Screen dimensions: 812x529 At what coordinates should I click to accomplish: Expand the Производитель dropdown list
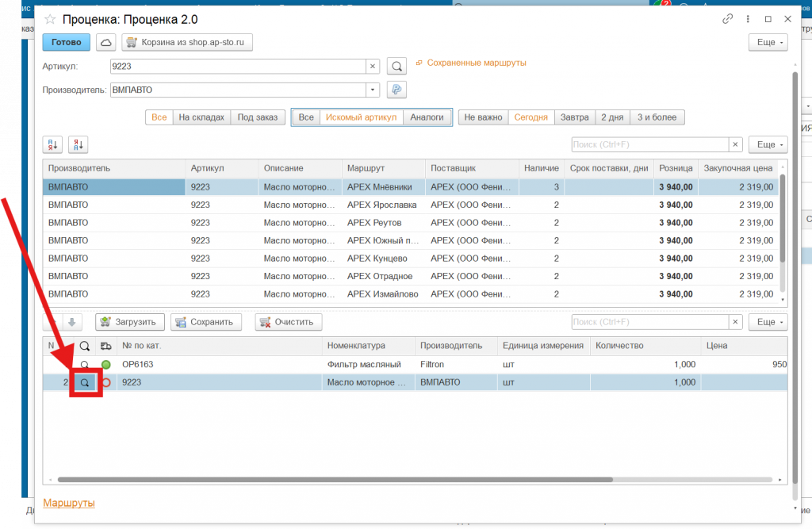pyautogui.click(x=373, y=90)
